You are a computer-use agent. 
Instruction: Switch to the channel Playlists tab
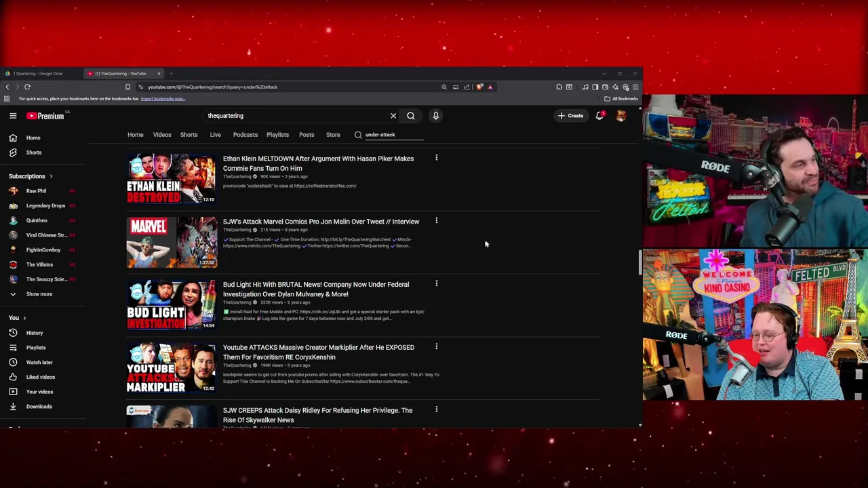[x=277, y=135]
